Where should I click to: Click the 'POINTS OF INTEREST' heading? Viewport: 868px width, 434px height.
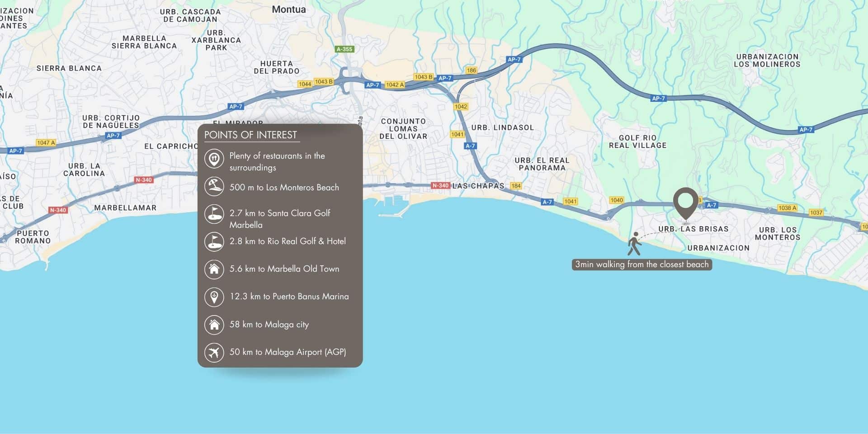250,135
